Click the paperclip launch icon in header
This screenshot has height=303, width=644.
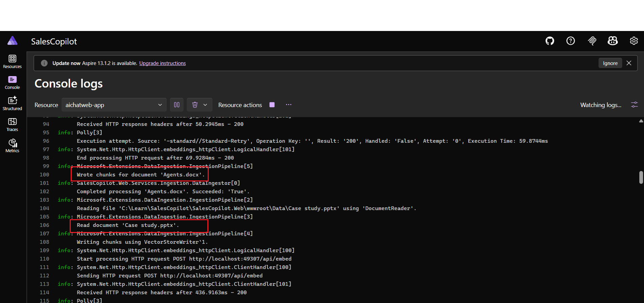coord(592,41)
